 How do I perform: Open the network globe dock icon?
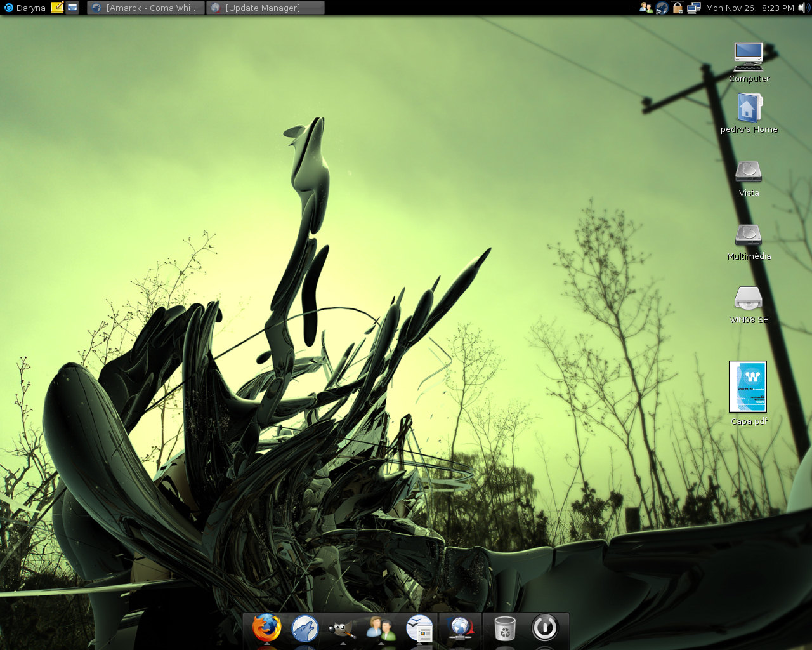[461, 628]
